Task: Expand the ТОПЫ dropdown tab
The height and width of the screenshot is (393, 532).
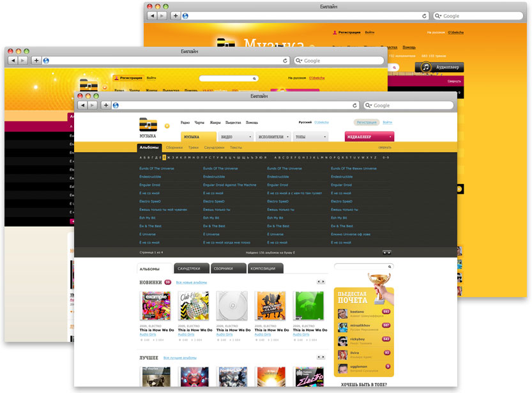Action: point(310,137)
